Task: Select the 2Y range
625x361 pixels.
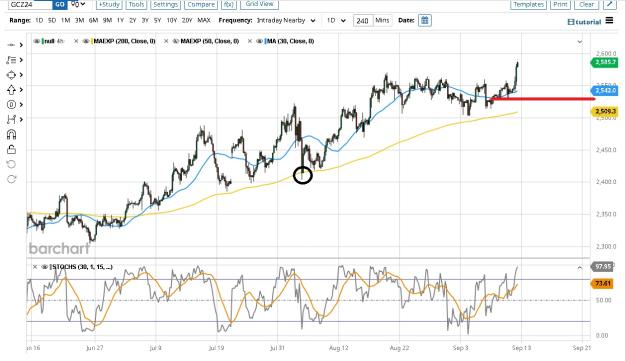Action: tap(133, 20)
